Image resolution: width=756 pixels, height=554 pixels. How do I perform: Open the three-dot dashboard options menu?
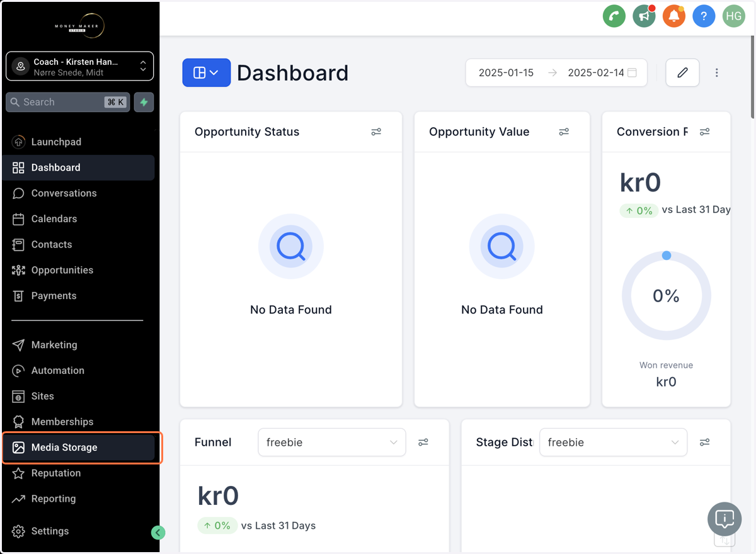pos(716,72)
